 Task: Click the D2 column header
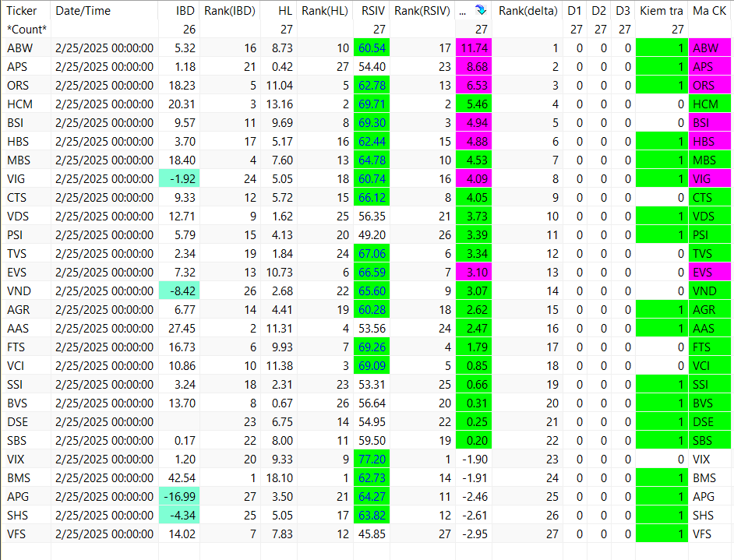(x=598, y=11)
